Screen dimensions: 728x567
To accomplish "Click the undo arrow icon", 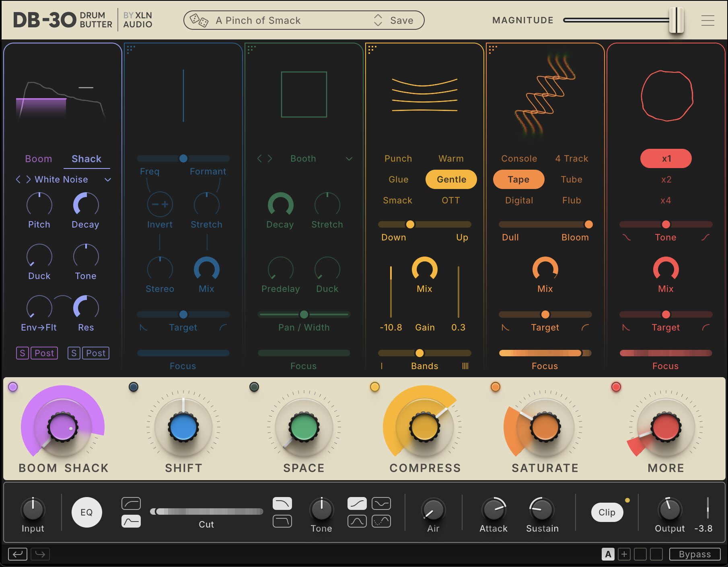I will [x=17, y=554].
